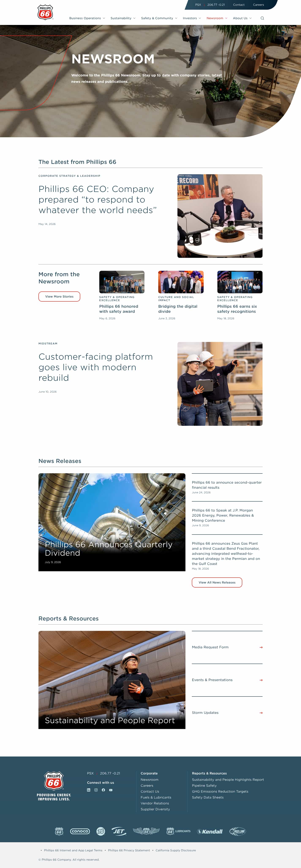The height and width of the screenshot is (868, 301).
Task: Open 'Phillips 66 honored with safety award' story
Action: click(x=119, y=309)
